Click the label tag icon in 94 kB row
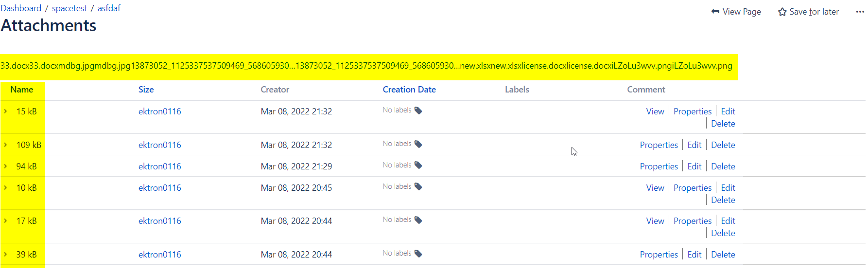868x276 pixels. (418, 166)
